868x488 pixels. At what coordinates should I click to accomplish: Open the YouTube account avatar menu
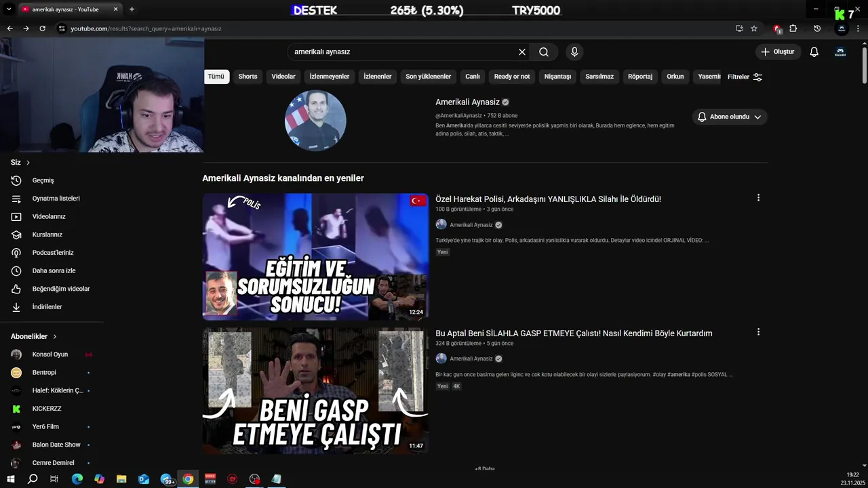point(840,52)
